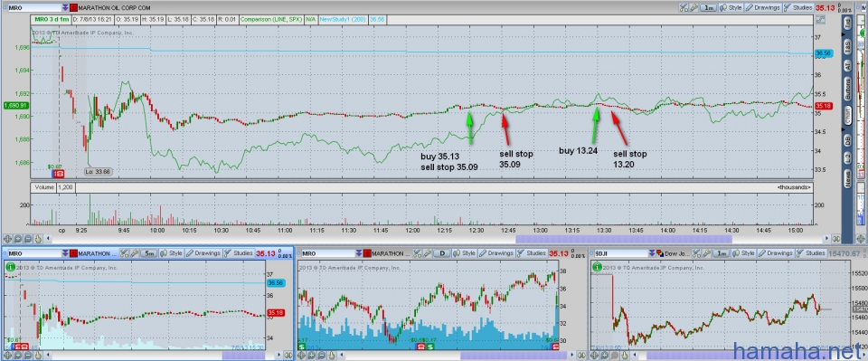The image size is (868, 361).
Task: Click the wrench chart settings icon in main toolbar
Action: (x=694, y=8)
